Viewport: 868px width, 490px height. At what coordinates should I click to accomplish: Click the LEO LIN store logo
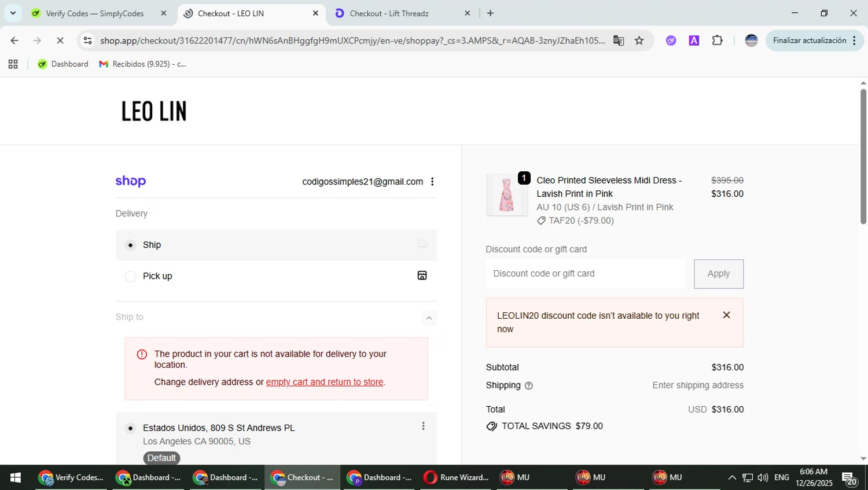coord(154,111)
